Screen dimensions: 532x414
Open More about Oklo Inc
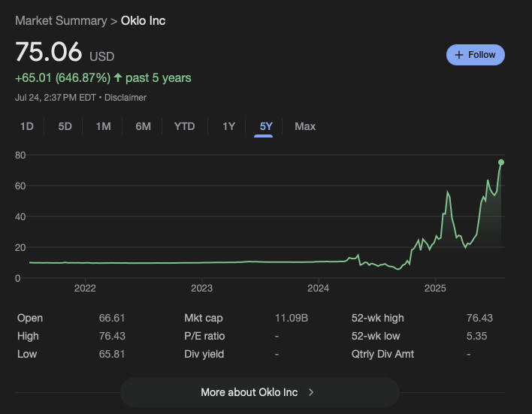click(x=260, y=392)
